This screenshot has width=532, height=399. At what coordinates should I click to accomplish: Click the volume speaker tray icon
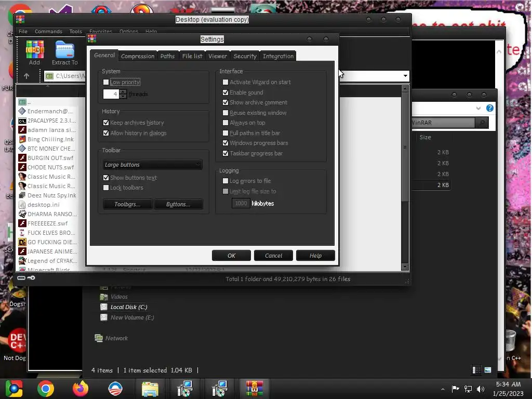[x=480, y=389]
